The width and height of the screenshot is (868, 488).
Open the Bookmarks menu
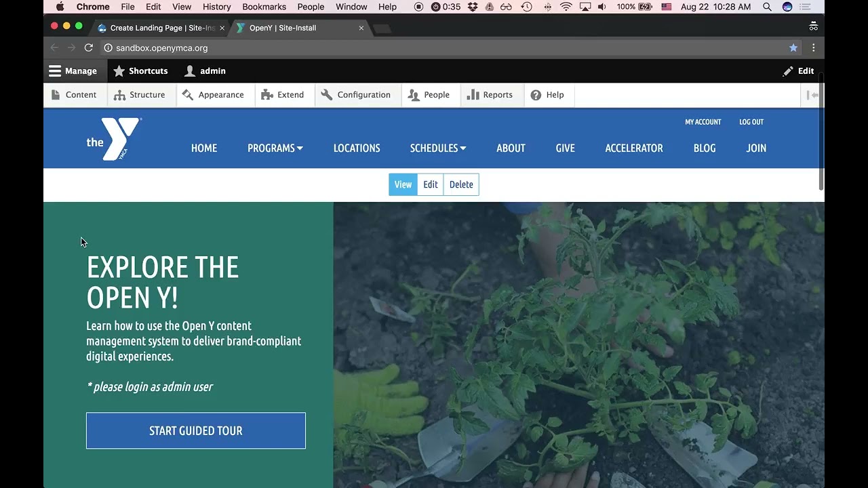pos(265,7)
